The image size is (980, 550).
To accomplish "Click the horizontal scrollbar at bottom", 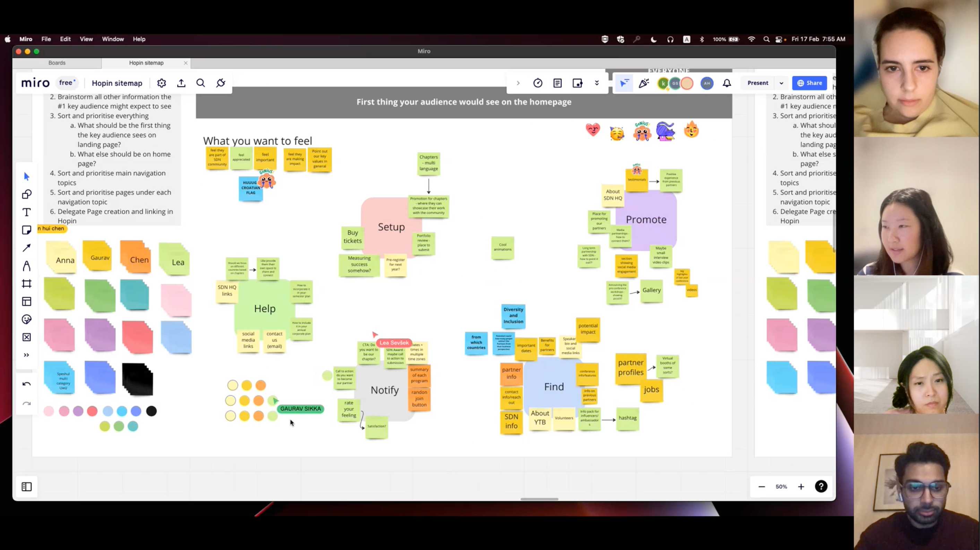I will 539,499.
